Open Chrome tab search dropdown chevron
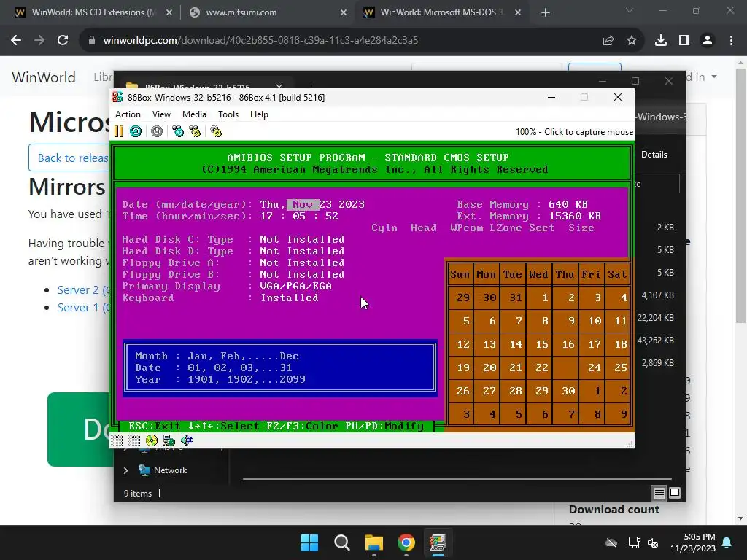747x560 pixels. tap(630, 10)
